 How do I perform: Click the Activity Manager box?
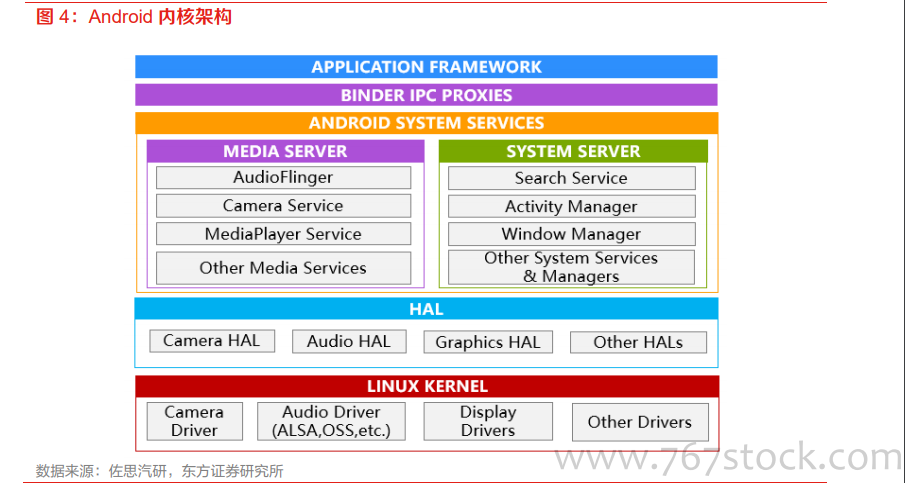[x=571, y=206]
